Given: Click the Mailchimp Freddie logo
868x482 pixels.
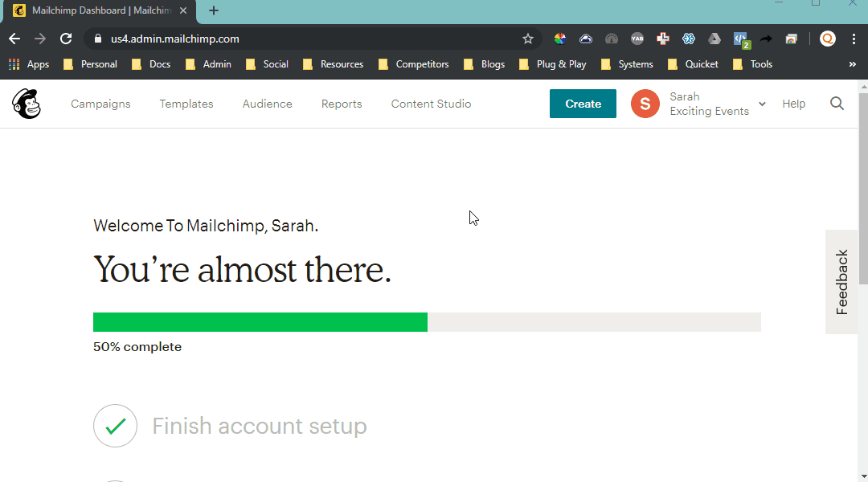Looking at the screenshot, I should point(27,104).
